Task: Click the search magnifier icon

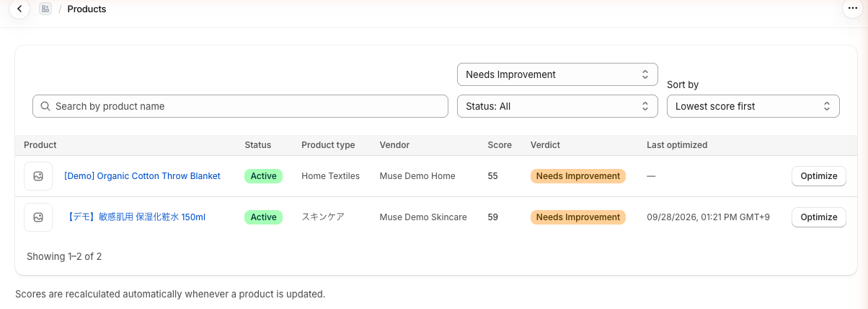Action: point(45,106)
